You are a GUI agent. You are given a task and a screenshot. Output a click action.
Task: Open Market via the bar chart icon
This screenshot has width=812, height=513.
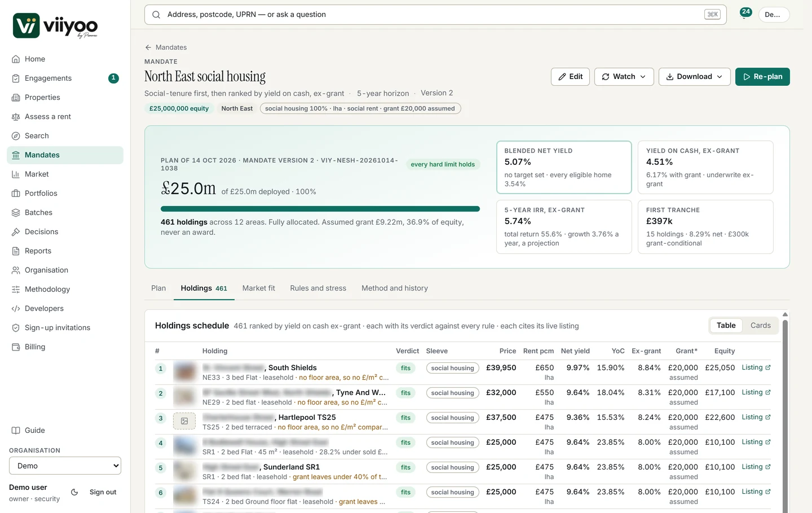16,174
